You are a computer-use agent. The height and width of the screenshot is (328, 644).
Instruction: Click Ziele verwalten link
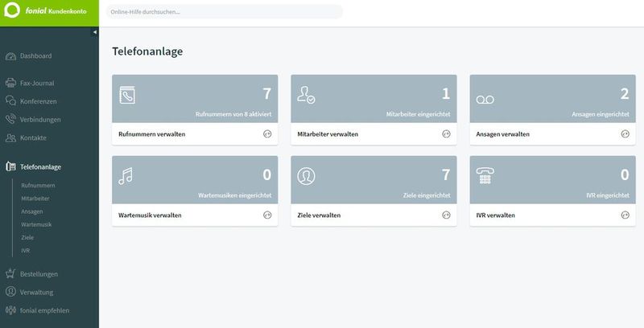tap(319, 215)
